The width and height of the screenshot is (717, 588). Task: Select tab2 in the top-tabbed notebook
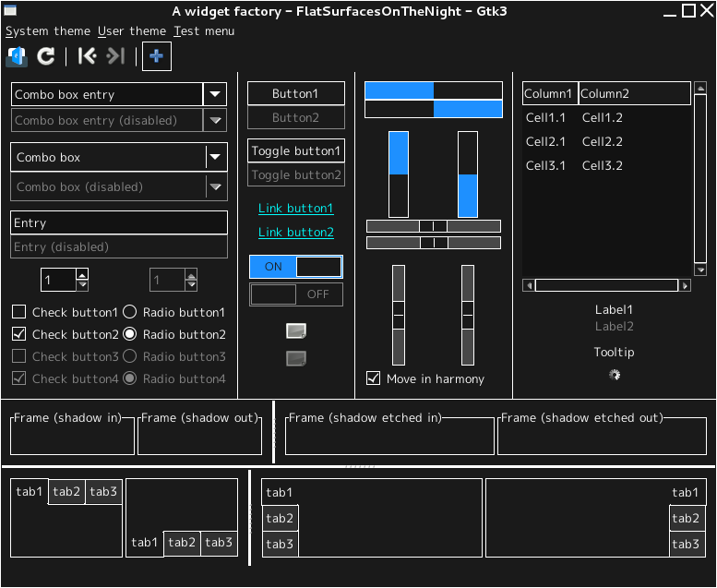click(x=66, y=492)
